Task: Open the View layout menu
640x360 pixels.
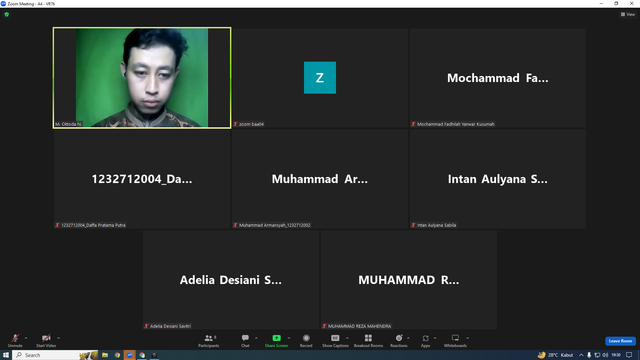Action: 628,14
